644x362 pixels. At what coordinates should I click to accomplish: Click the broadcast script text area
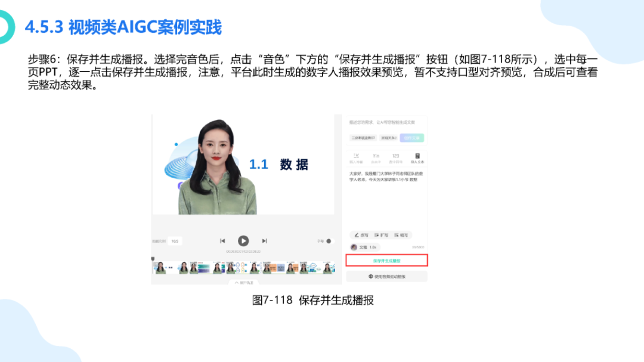(386, 199)
